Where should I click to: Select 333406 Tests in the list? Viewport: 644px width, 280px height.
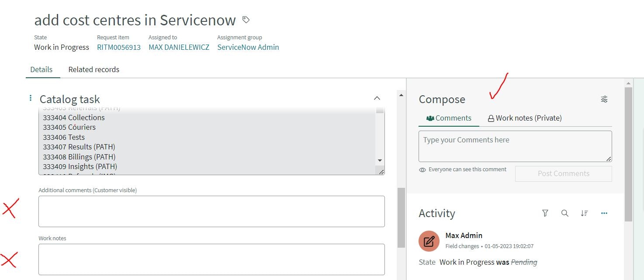(64, 137)
